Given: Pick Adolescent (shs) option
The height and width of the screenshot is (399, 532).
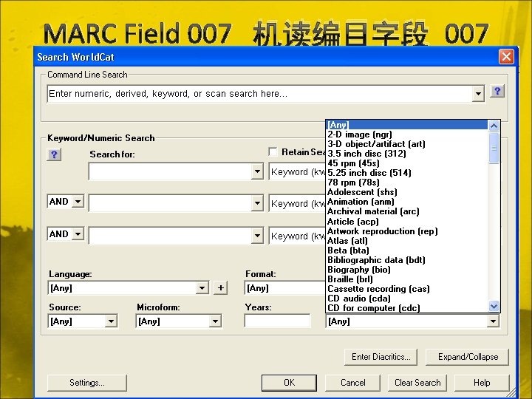Looking at the screenshot, I should click(x=407, y=192).
